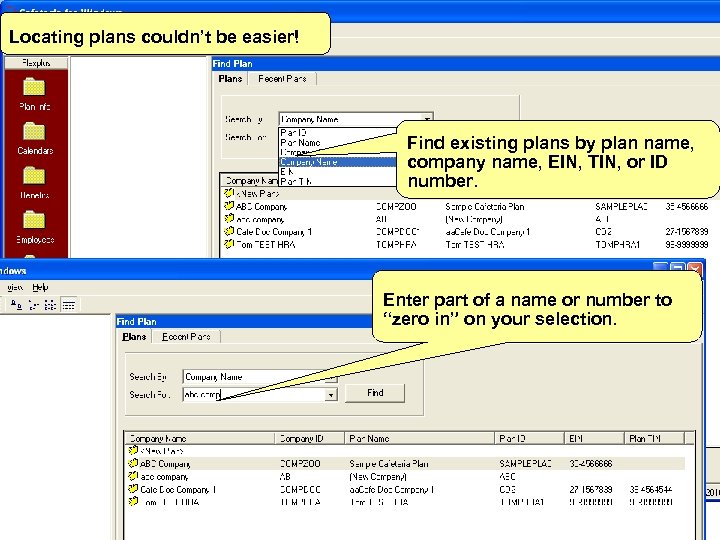Click the Tom TEST HRA row icon in the front window
720x540 pixels.
133,501
